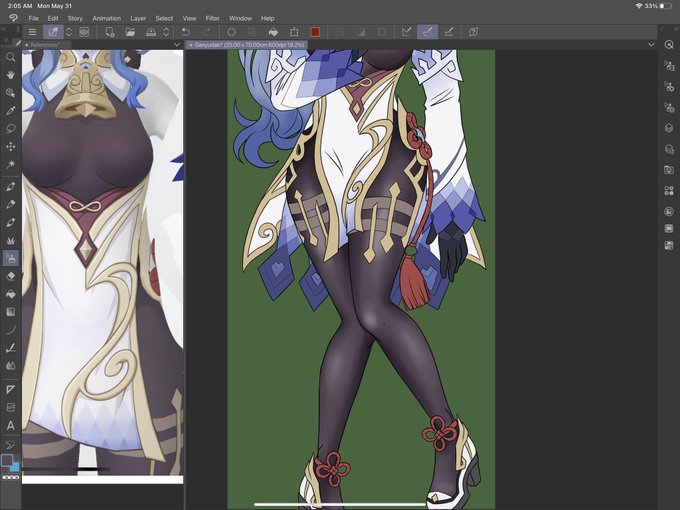Open the Quick Access panel icon
Screen dimensions: 680x510
click(669, 45)
